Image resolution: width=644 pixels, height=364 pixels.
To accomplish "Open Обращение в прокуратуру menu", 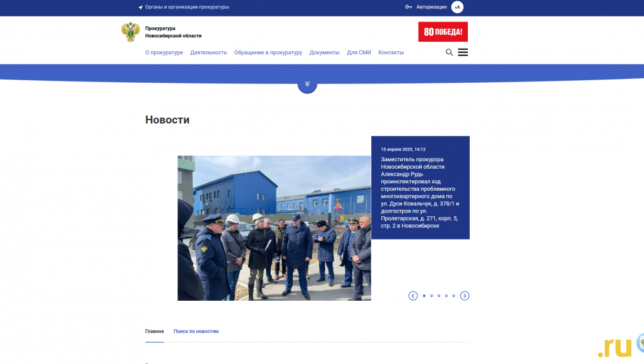I will click(268, 52).
